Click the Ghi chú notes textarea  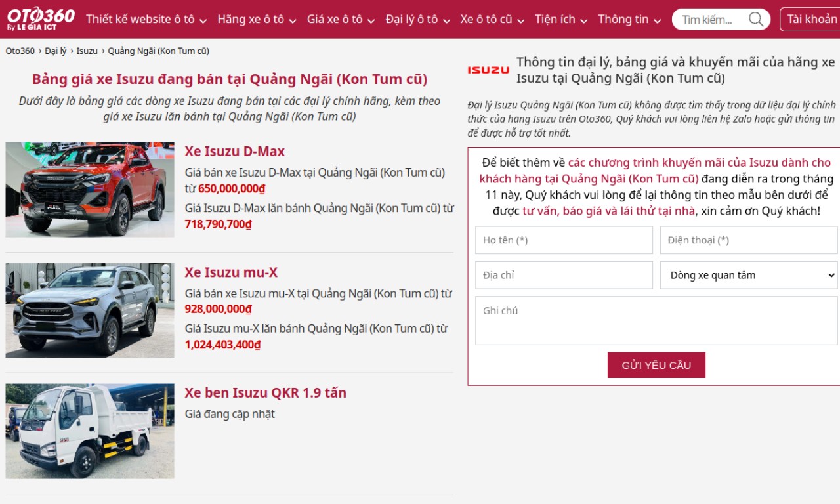click(x=656, y=320)
